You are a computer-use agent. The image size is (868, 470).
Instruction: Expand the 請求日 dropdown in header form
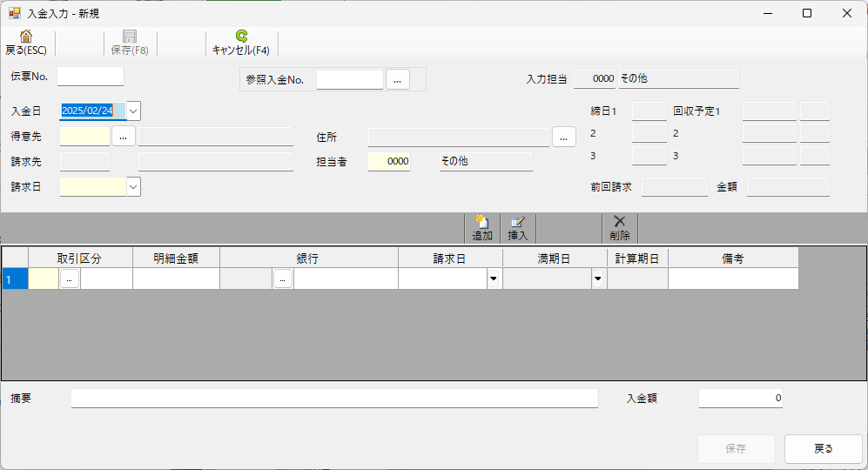[x=133, y=186]
